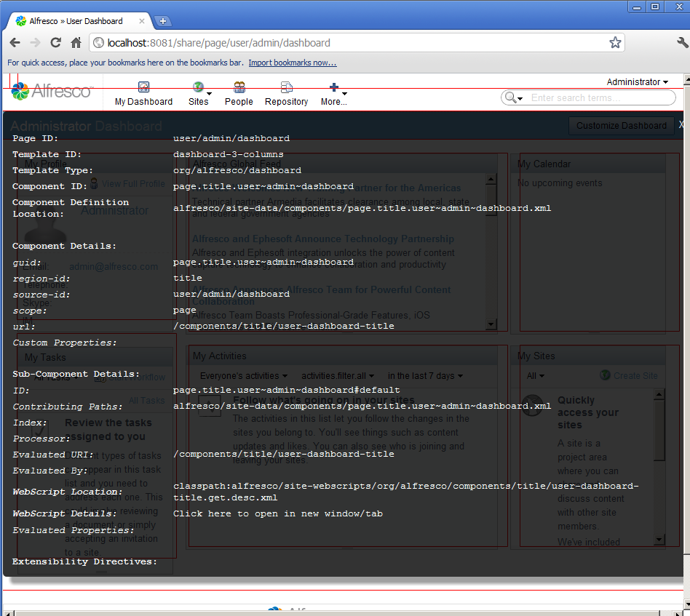Open a new browser tab
Screen dimensions: 690x616
163,21
